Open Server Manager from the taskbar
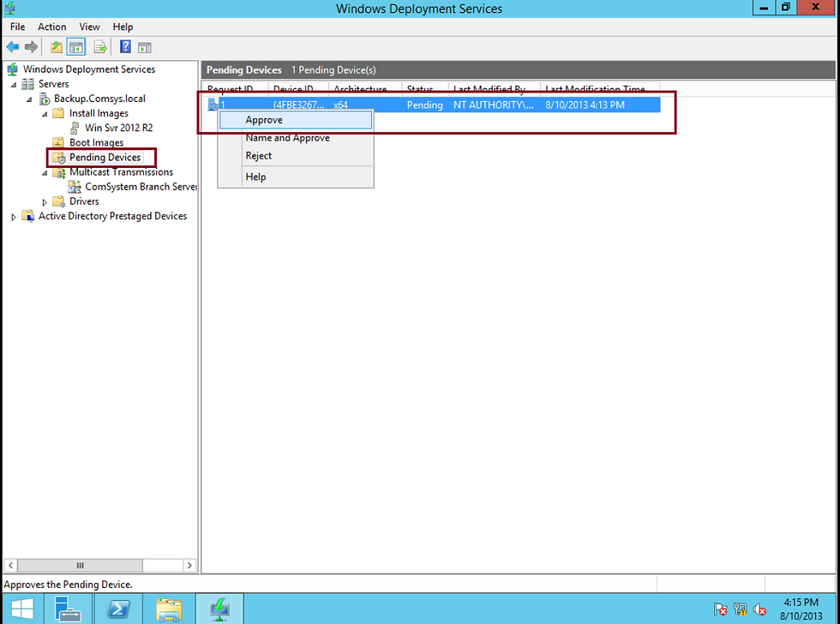This screenshot has width=840, height=624. pyautogui.click(x=68, y=609)
